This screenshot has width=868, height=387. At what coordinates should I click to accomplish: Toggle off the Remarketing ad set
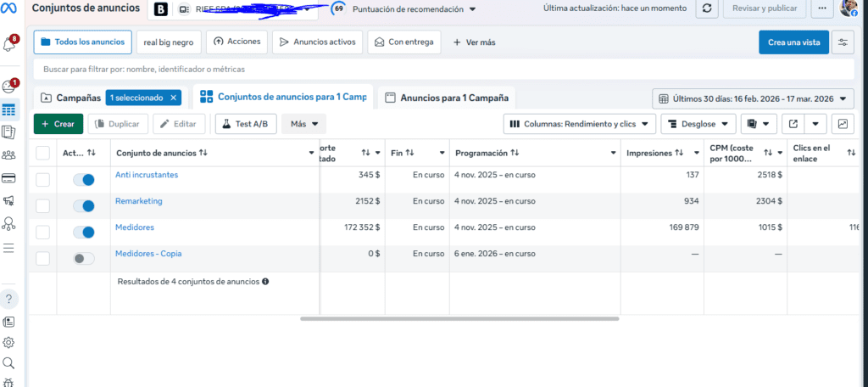pos(84,206)
